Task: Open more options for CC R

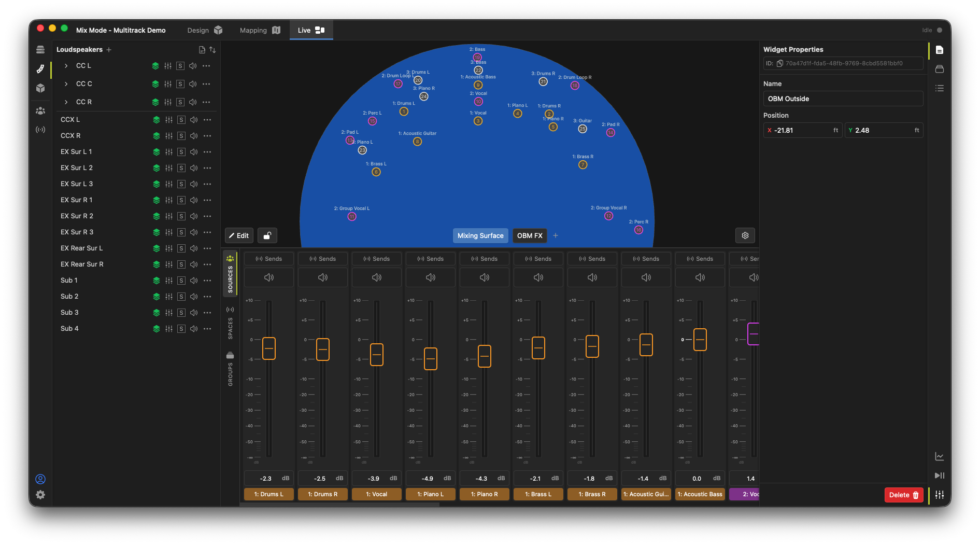Action: pyautogui.click(x=206, y=102)
